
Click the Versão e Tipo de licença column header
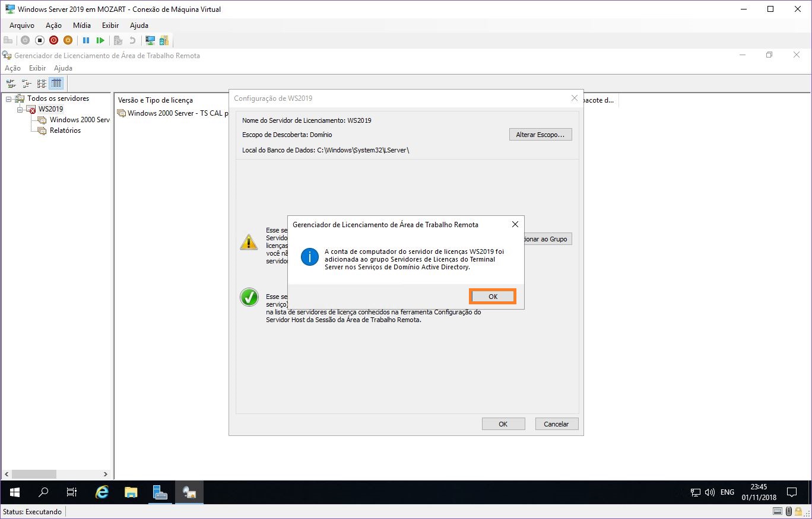(156, 100)
